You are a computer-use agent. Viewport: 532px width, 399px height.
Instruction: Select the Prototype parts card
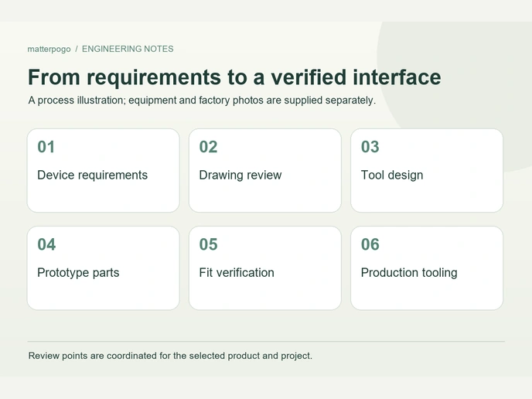103,268
